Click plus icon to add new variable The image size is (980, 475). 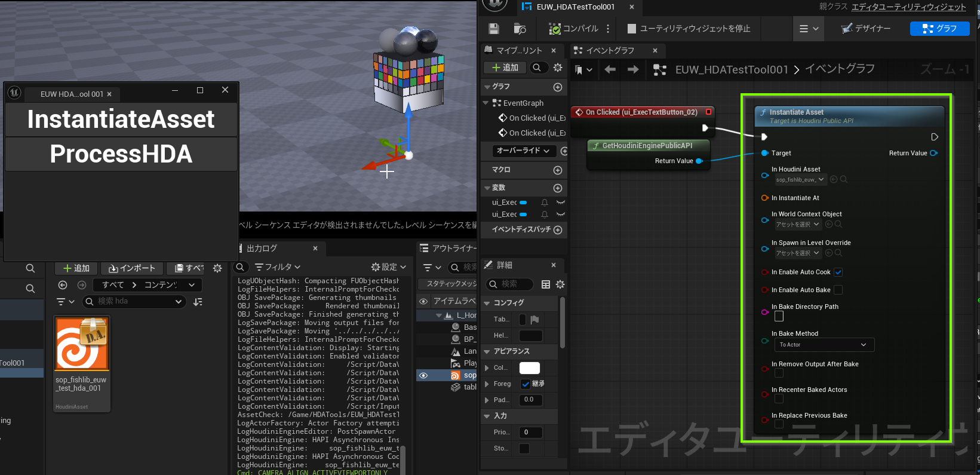pyautogui.click(x=558, y=188)
